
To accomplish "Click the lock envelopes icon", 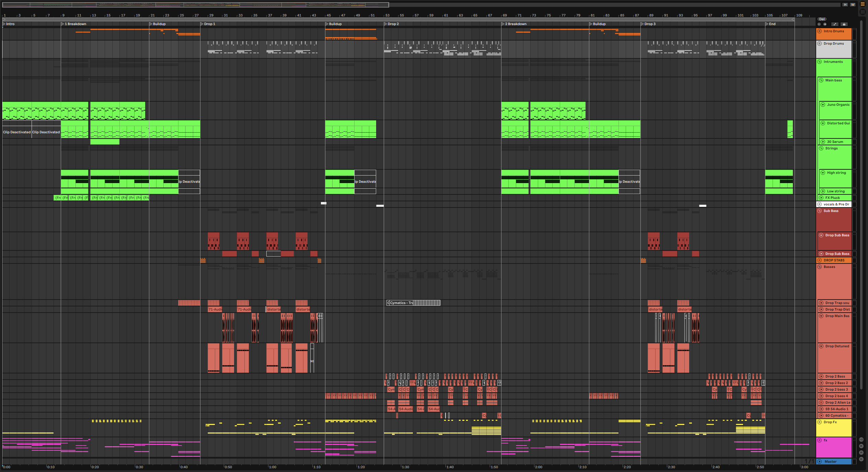I will 844,24.
